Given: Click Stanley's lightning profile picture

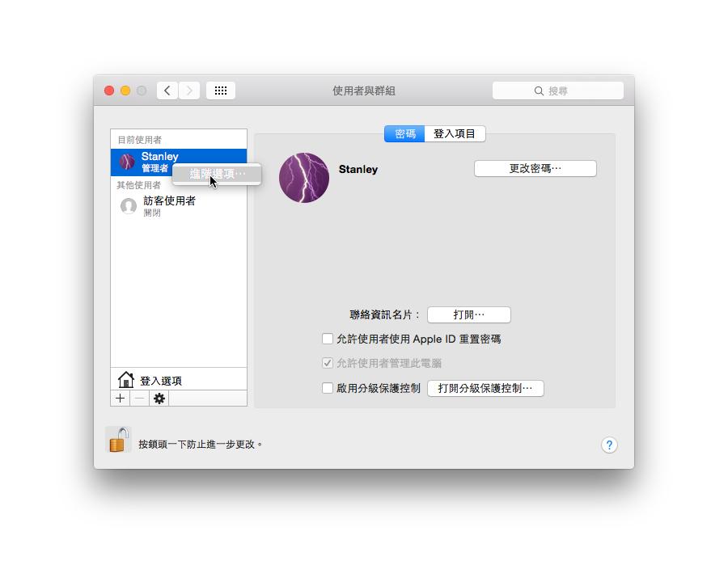Looking at the screenshot, I should [x=304, y=178].
